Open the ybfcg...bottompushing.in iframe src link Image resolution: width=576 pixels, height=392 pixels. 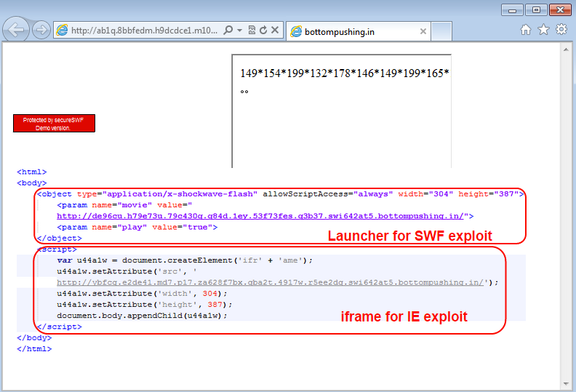pyautogui.click(x=270, y=282)
